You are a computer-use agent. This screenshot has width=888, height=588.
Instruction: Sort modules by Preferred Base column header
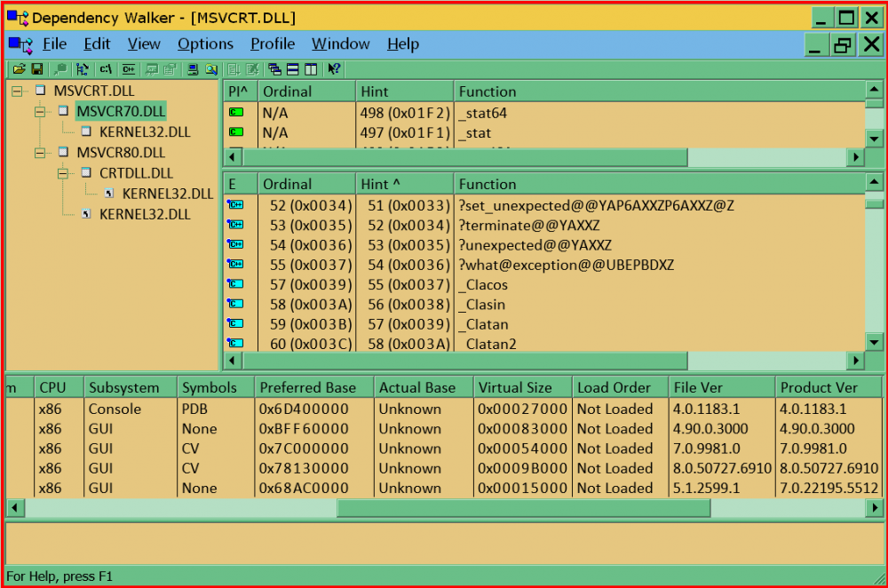point(306,387)
